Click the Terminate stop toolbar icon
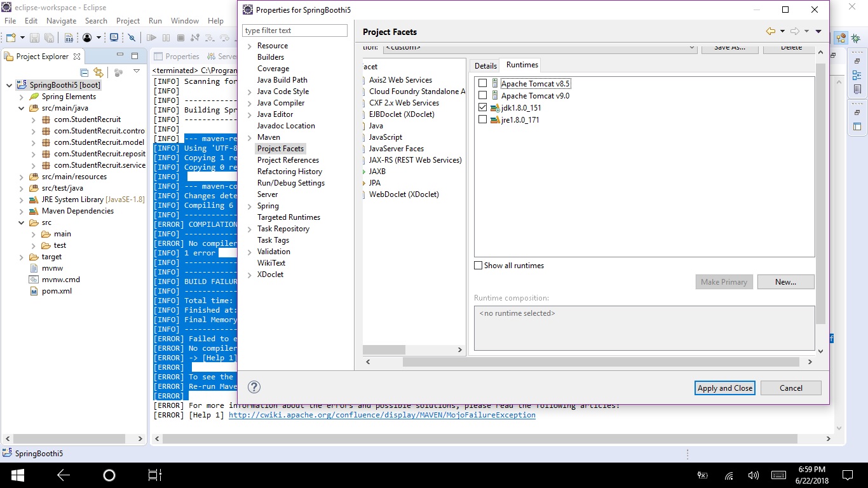Viewport: 868px width, 488px height. pos(180,38)
